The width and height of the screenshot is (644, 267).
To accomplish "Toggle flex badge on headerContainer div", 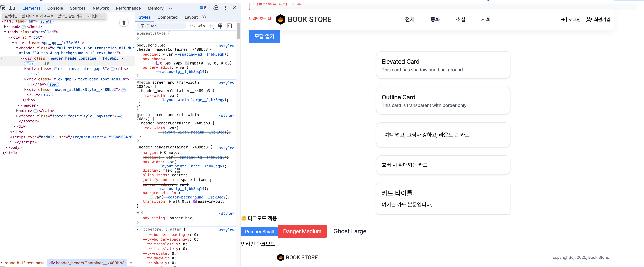I will pyautogui.click(x=30, y=63).
